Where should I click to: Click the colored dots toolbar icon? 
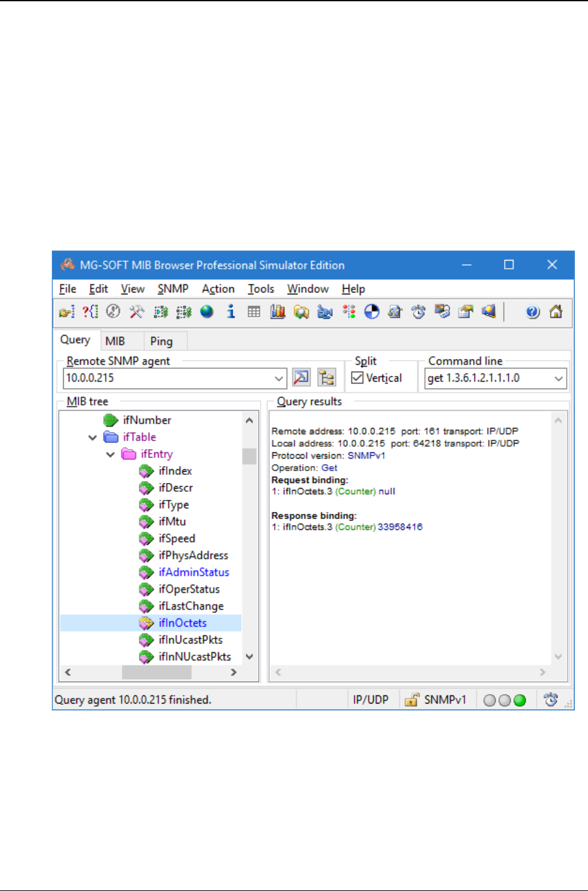(349, 311)
